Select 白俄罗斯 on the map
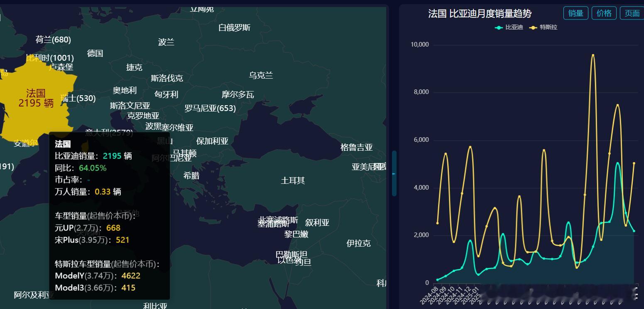 pyautogui.click(x=235, y=27)
